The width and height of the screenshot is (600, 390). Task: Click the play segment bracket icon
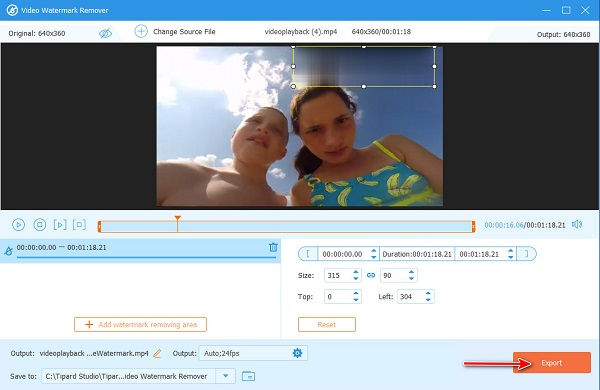pos(60,225)
